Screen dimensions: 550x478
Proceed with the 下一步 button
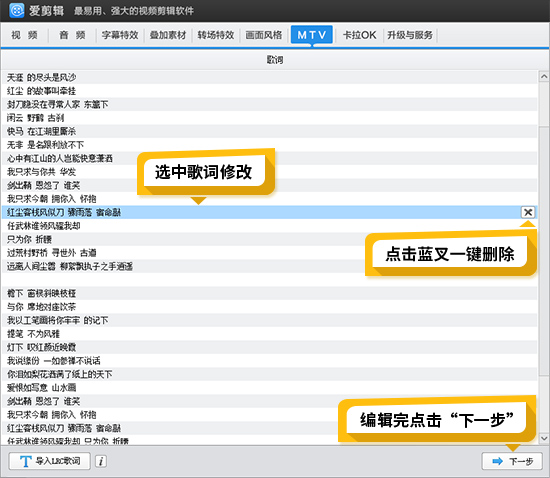(x=512, y=461)
